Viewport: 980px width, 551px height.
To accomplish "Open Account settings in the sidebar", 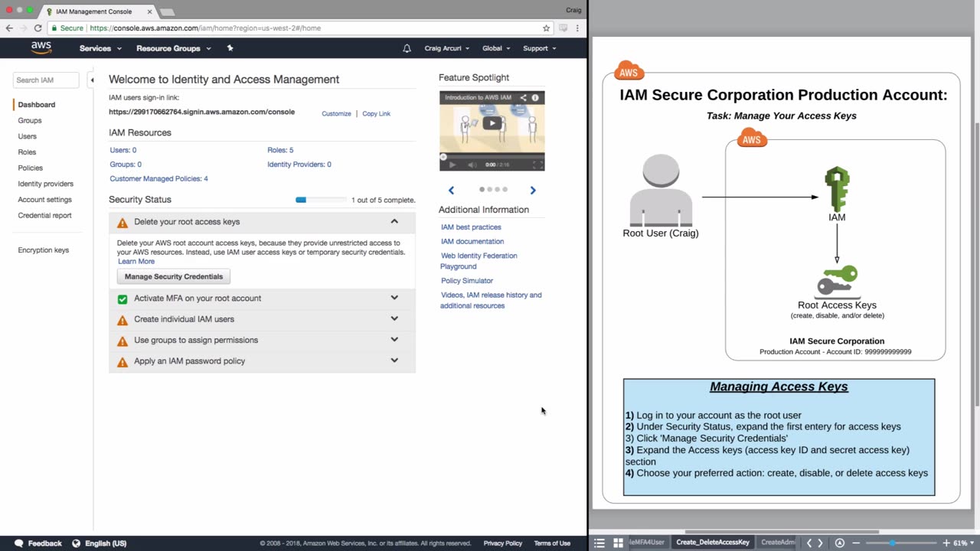I will [x=45, y=200].
